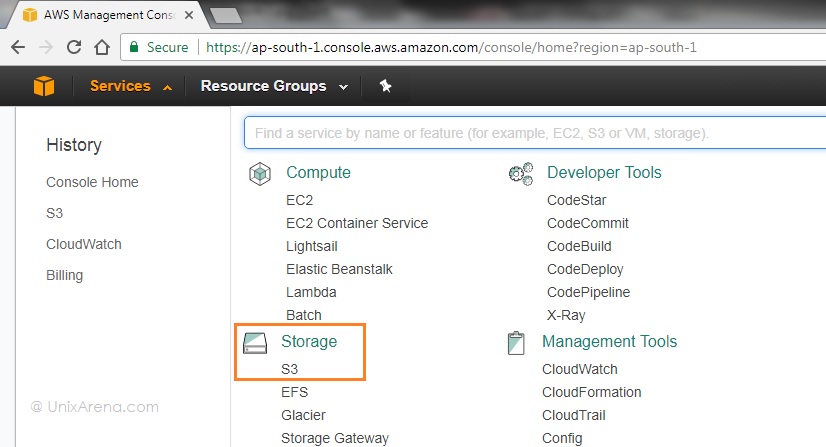Open EC2 Container Service
The image size is (826, 447).
tap(357, 223)
